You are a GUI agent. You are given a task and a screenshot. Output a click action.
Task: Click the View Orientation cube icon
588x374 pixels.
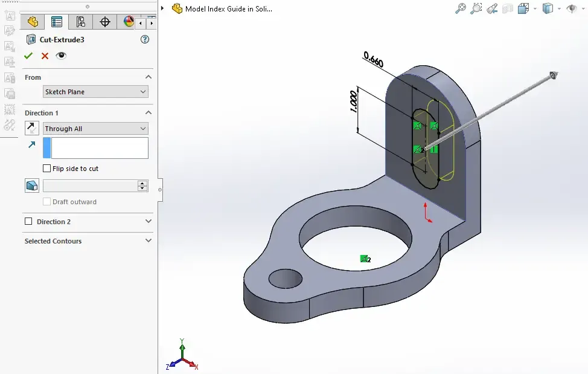523,8
